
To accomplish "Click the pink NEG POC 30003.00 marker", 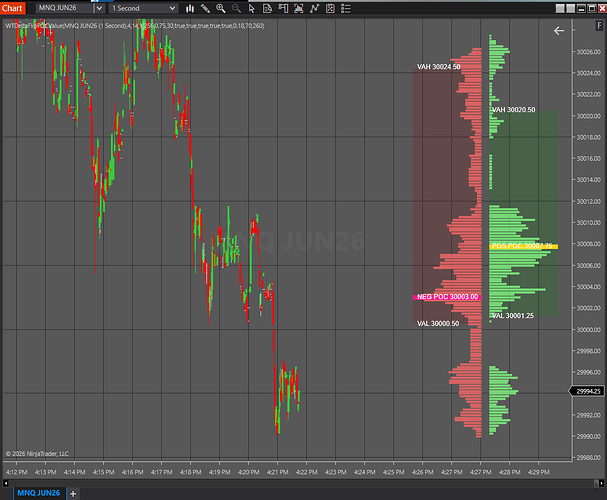I will tap(447, 297).
